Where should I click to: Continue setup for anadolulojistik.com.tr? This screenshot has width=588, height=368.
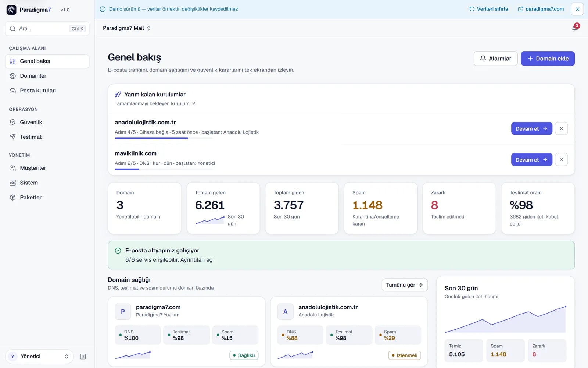531,128
